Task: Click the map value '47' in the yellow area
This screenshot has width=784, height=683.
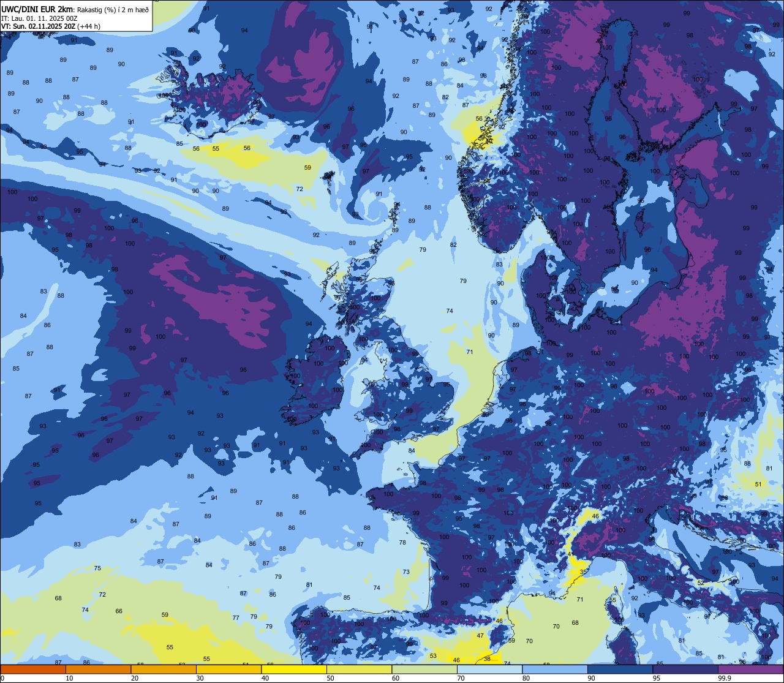Action: tap(480, 635)
